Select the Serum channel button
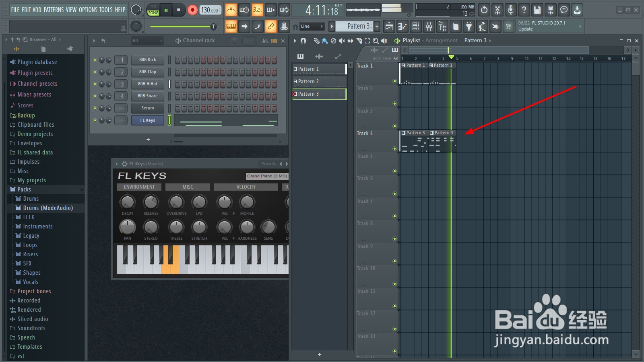 pyautogui.click(x=148, y=108)
